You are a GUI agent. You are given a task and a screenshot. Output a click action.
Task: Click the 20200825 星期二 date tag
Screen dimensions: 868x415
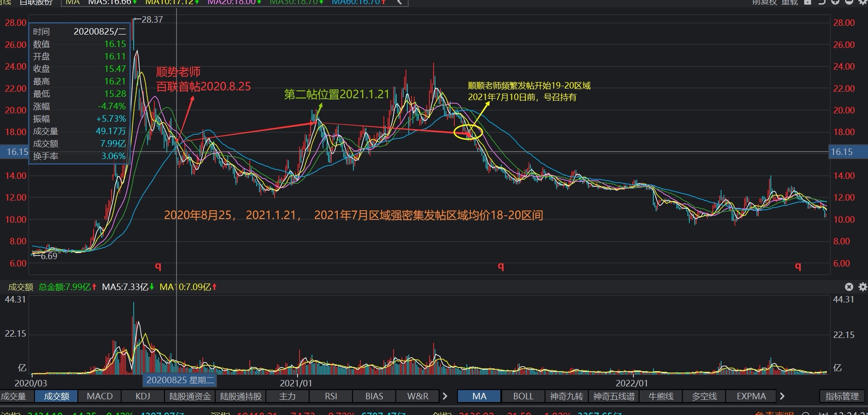pyautogui.click(x=180, y=380)
